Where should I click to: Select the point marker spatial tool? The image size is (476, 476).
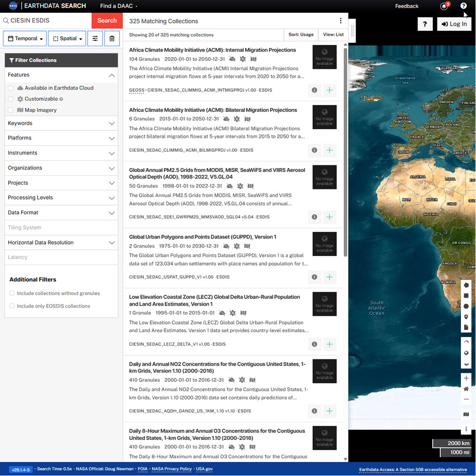click(x=466, y=317)
